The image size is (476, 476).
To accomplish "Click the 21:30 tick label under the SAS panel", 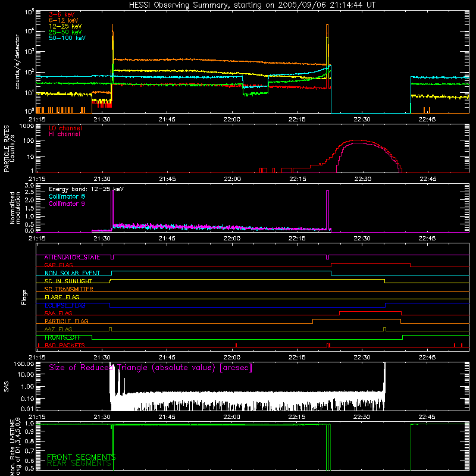I will [102, 417].
